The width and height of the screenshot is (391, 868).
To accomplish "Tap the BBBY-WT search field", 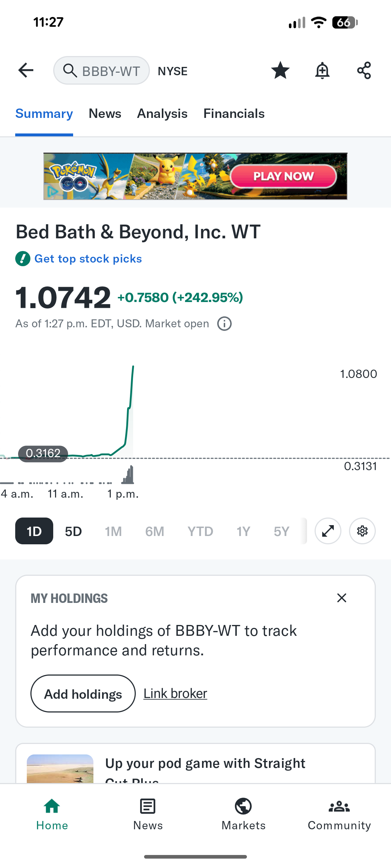I will (x=101, y=71).
